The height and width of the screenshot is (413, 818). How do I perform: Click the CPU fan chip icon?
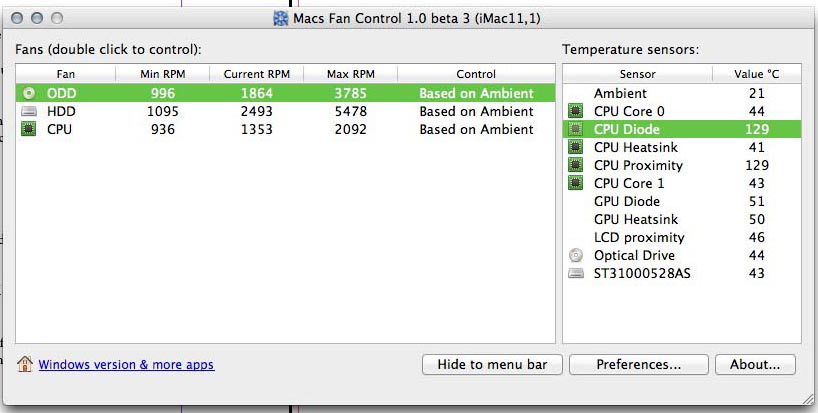point(28,129)
